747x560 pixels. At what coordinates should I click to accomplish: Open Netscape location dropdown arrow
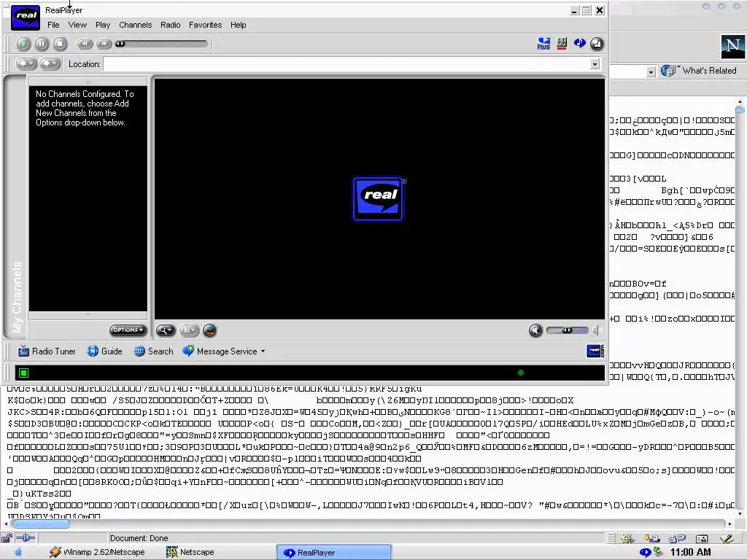[651, 71]
